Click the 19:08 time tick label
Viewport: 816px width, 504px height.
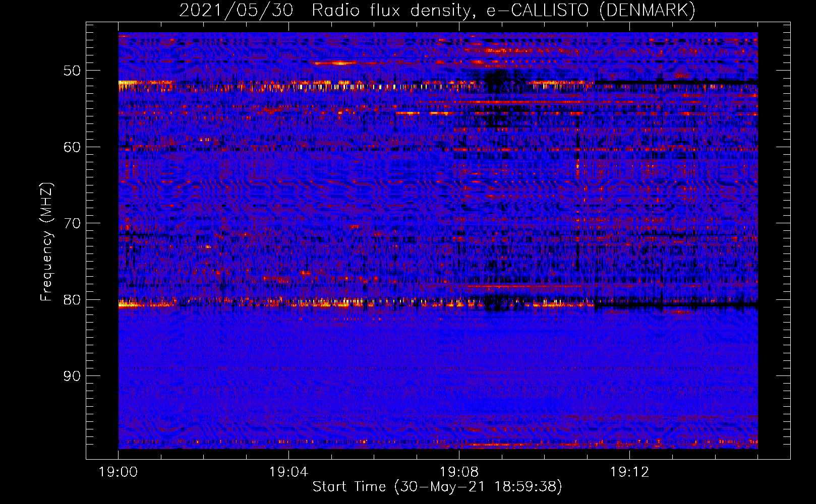[x=459, y=472]
